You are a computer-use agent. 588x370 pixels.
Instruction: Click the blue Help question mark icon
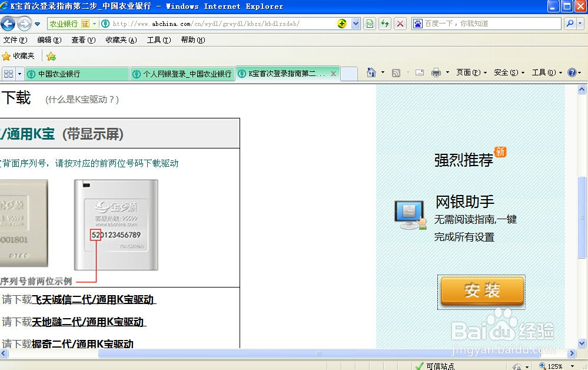572,72
